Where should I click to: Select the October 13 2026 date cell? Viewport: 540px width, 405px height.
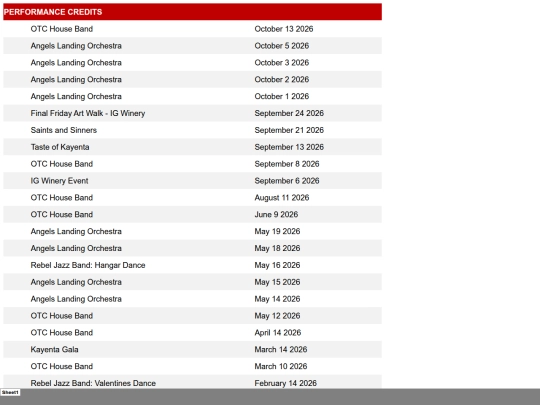click(x=284, y=29)
